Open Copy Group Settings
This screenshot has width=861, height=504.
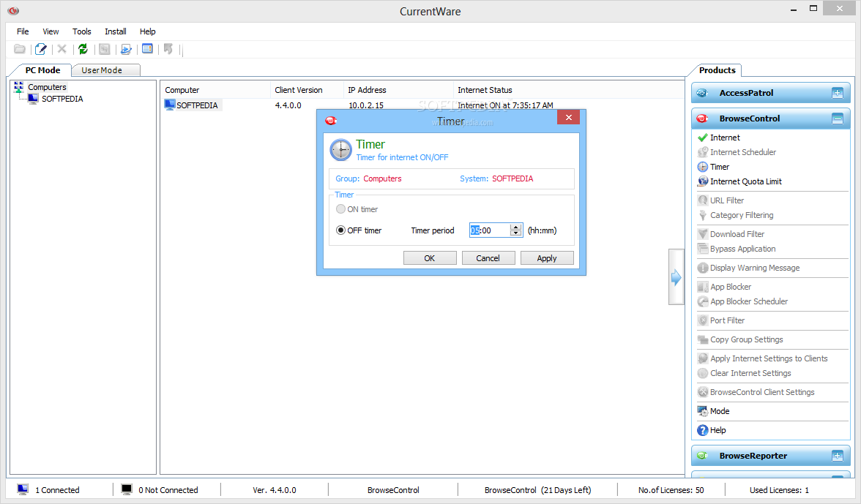click(x=740, y=339)
